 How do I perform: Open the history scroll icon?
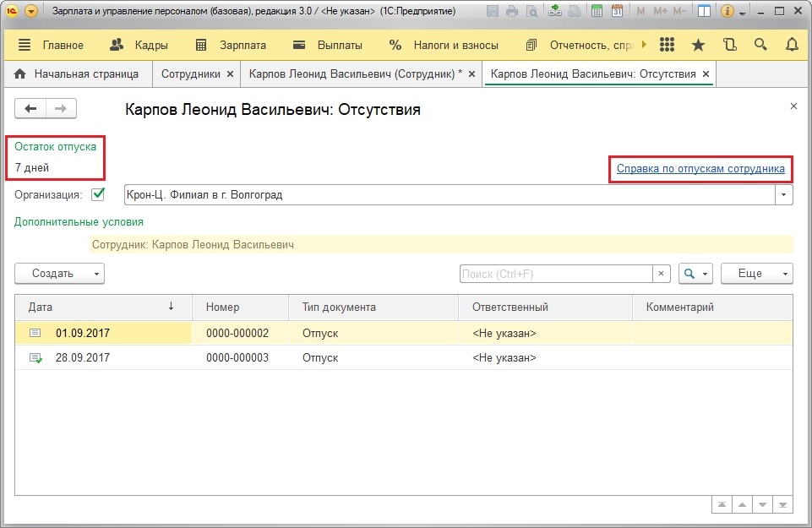coord(729,45)
